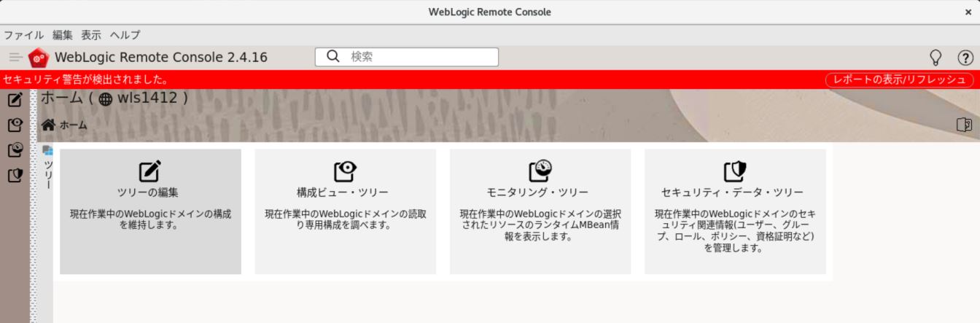Open the ヘルプ menu

coord(125,35)
